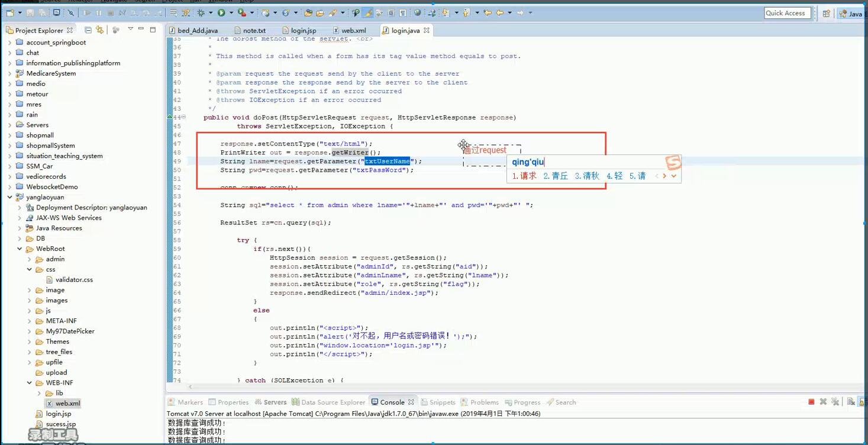Click the Sogou input method logo
Screen dimensions: 868x445
click(673, 162)
